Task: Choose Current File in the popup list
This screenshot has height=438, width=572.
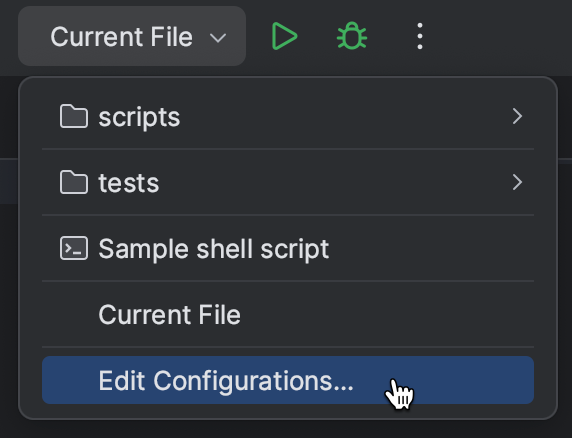Action: 288,314
